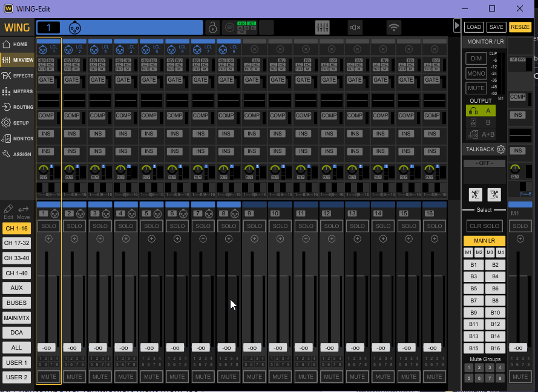This screenshot has width=538, height=392.
Task: Click M1 strip fader handle
Action: [x=518, y=348]
